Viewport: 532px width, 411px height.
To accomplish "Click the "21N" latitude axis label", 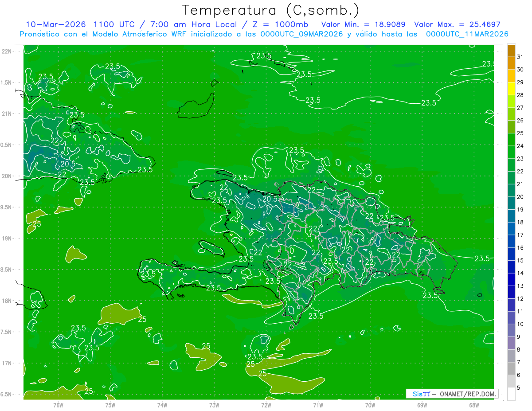I will coord(6,114).
